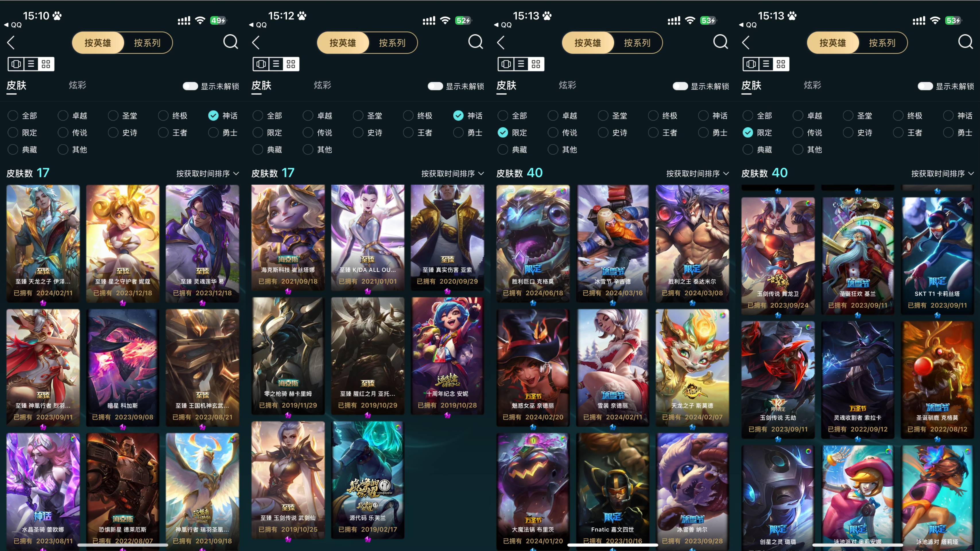Viewport: 980px width, 551px height.
Task: Deselect the checked 神话 filter in the 15:10 screen
Action: (223, 116)
